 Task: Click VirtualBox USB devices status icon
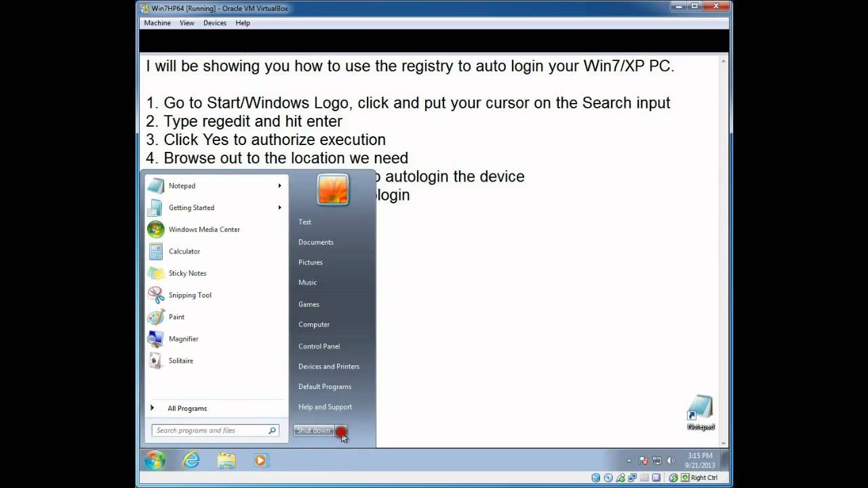(620, 478)
